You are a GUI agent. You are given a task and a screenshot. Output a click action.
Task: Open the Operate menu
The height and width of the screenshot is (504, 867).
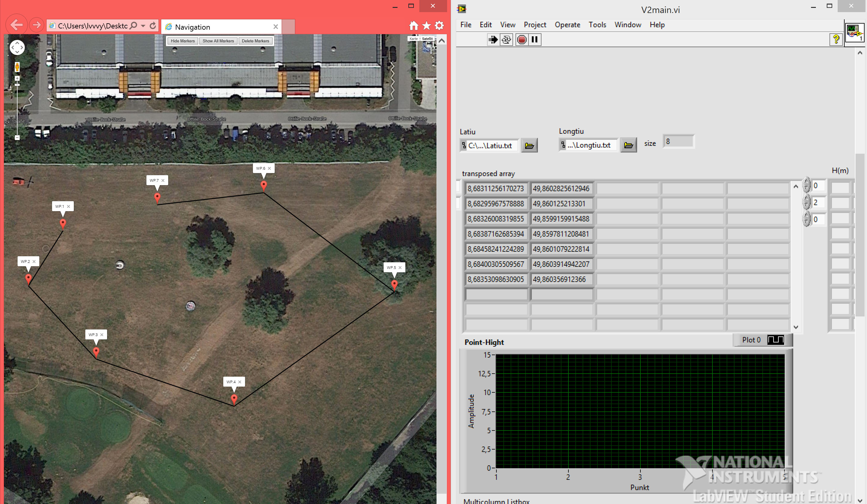coord(567,25)
